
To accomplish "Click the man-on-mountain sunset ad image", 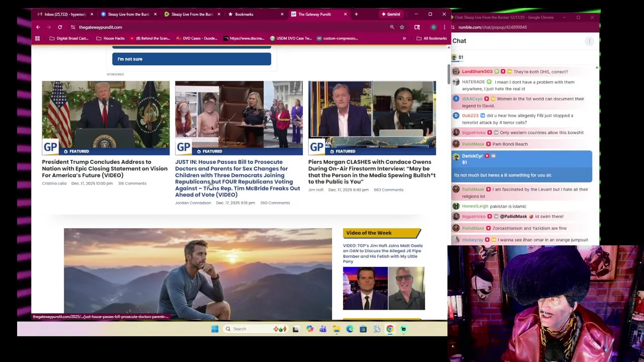I will pyautogui.click(x=198, y=274).
